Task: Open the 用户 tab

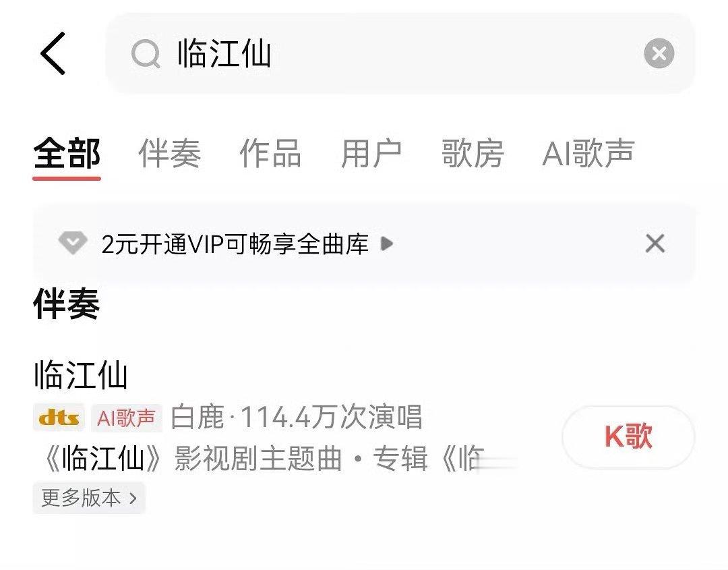Action: pyautogui.click(x=371, y=153)
